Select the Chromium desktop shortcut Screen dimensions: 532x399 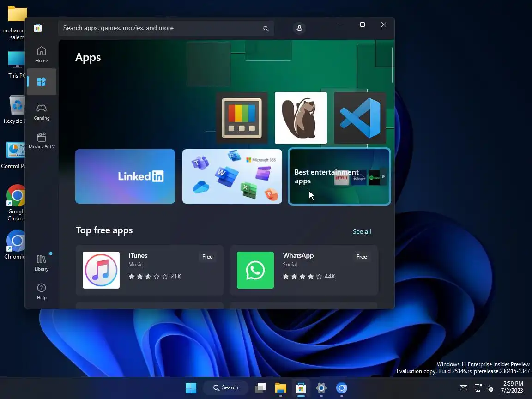(x=15, y=245)
